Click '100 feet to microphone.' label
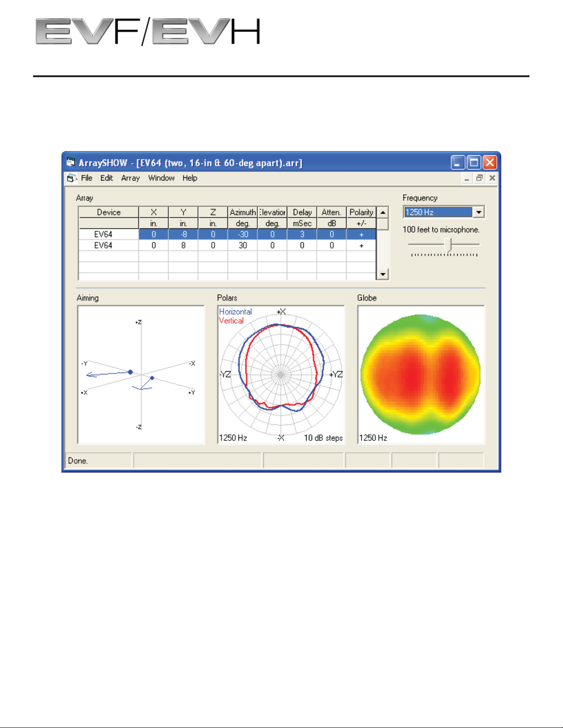Viewport: 563px width, 728px height. (441, 230)
